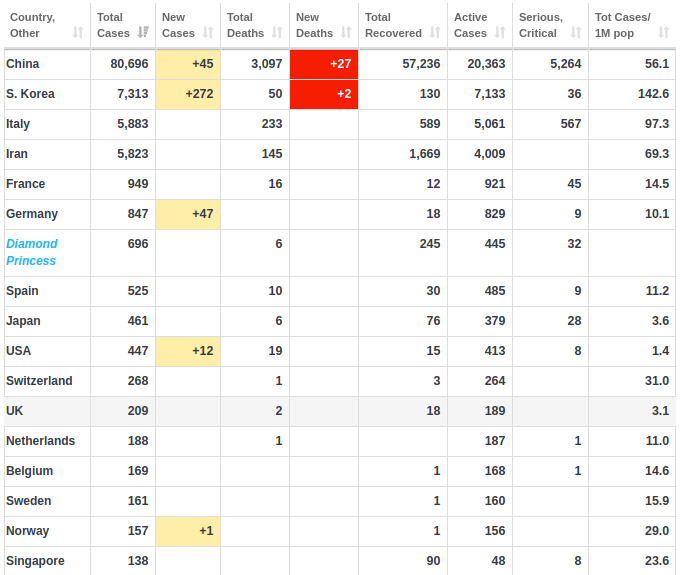Select the UK country cell
Screen dimensions: 681x575
47,411
